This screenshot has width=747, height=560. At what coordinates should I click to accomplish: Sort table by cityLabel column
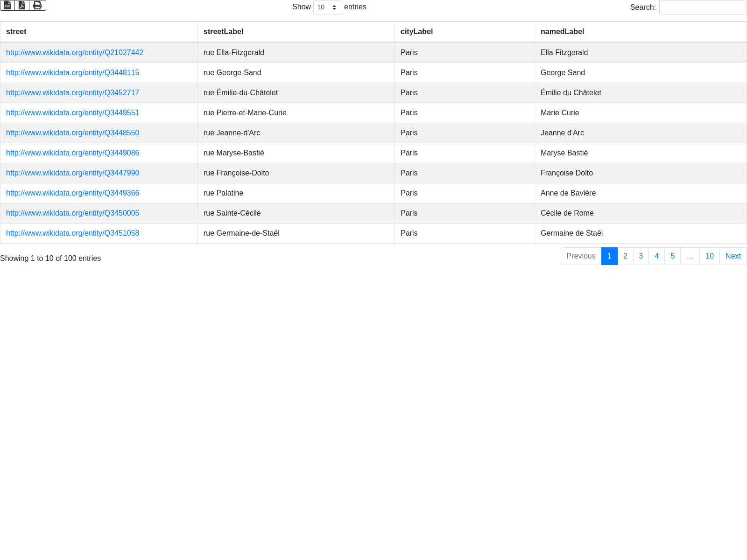point(416,32)
